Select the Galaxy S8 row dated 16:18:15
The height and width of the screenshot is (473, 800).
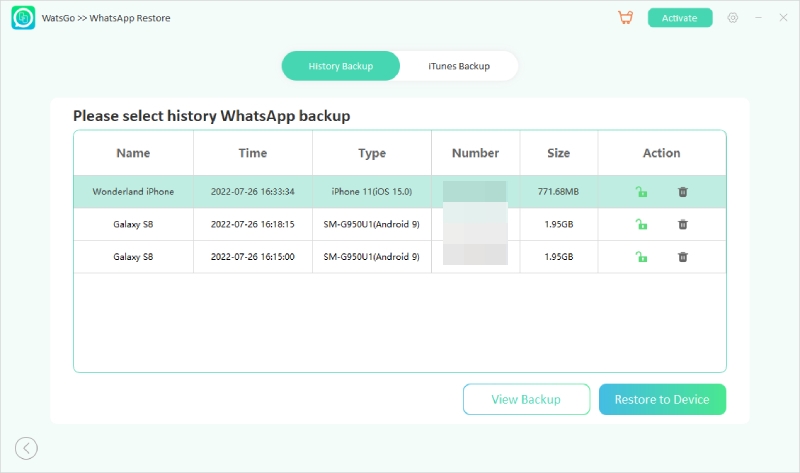tap(133, 224)
